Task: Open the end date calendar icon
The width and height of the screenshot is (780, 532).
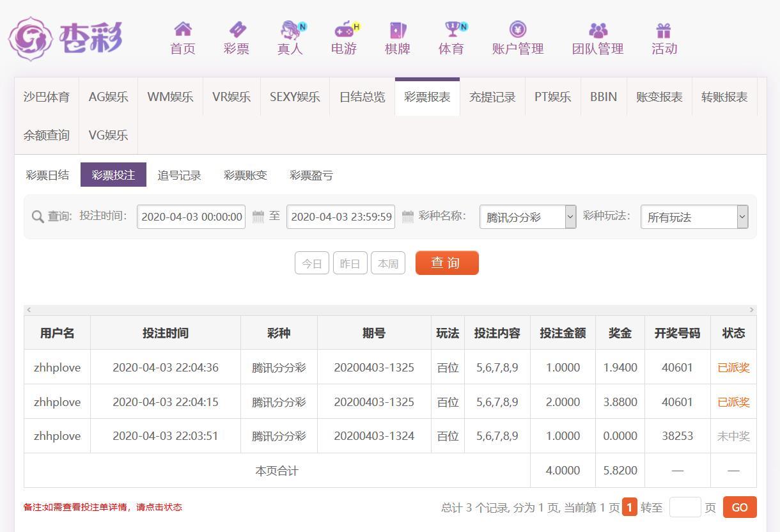Action: pos(408,217)
